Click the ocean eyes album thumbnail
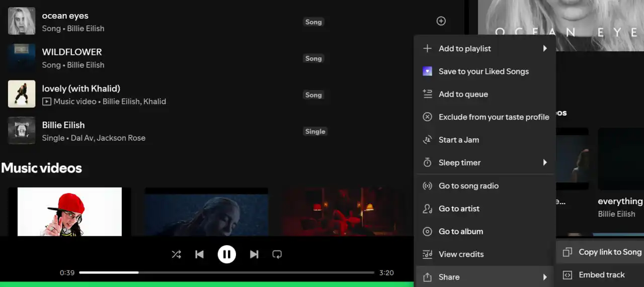This screenshot has width=644, height=287. [22, 21]
